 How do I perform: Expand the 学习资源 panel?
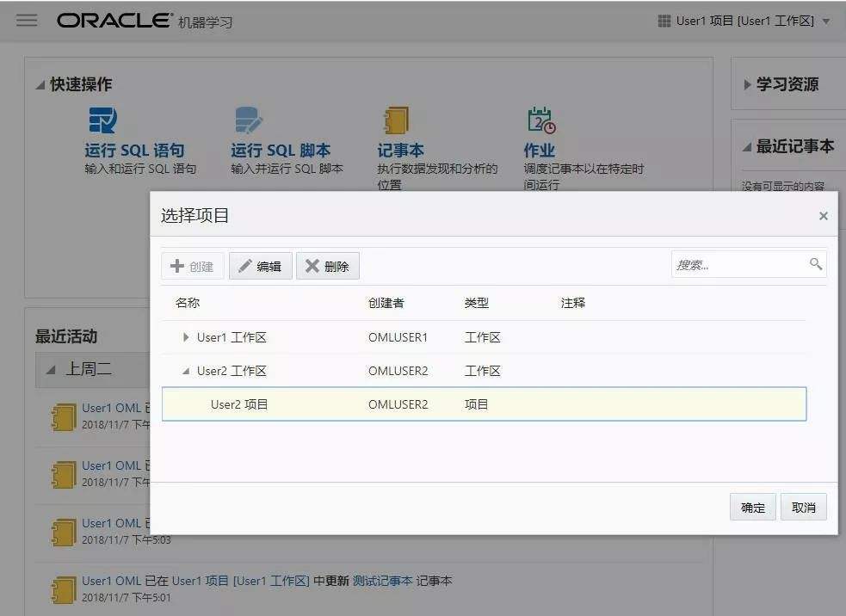pos(747,84)
